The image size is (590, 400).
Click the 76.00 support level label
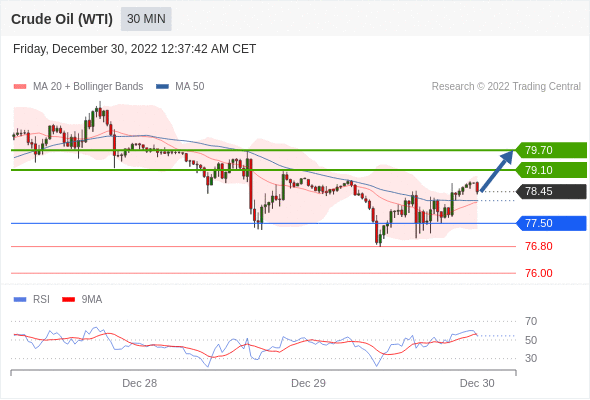[539, 273]
